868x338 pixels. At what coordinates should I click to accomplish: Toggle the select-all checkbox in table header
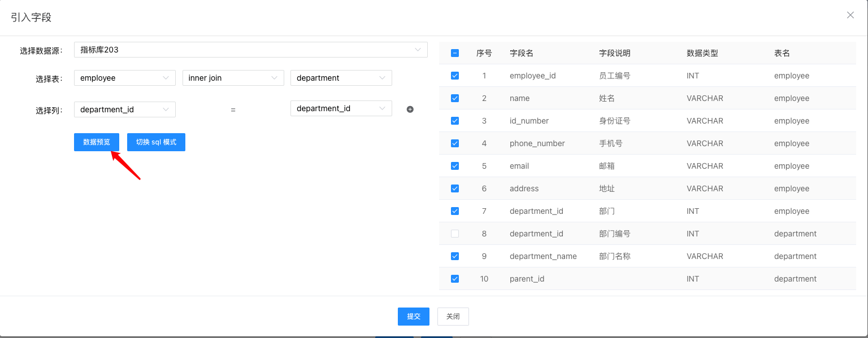point(455,53)
